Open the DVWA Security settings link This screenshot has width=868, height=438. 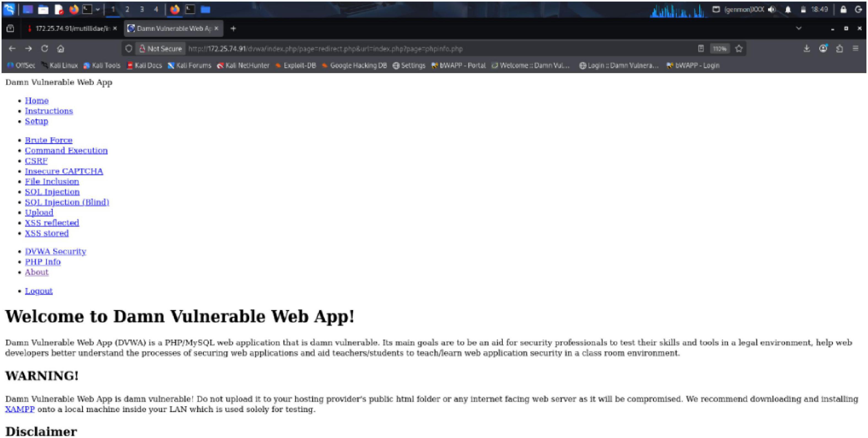56,251
